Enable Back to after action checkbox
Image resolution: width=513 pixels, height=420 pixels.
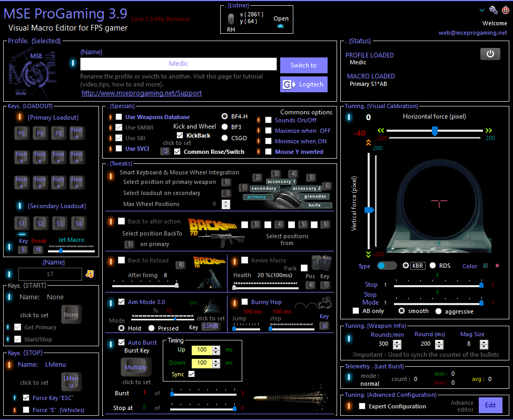click(x=121, y=221)
